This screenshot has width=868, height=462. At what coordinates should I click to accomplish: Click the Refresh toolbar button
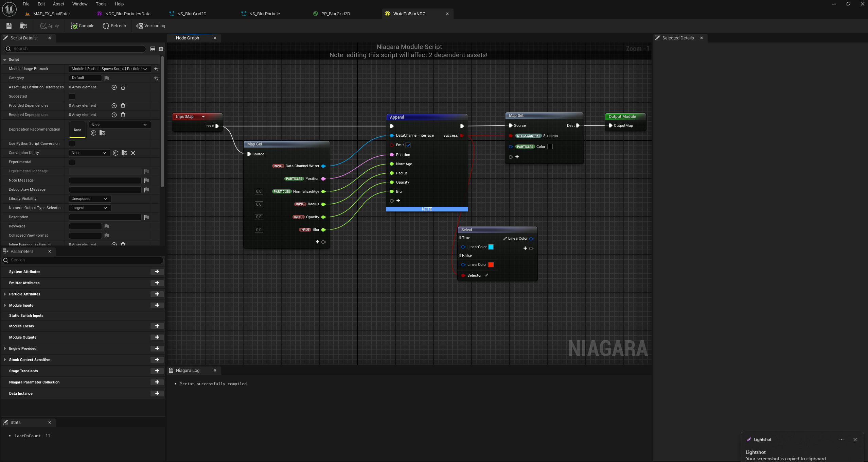114,26
